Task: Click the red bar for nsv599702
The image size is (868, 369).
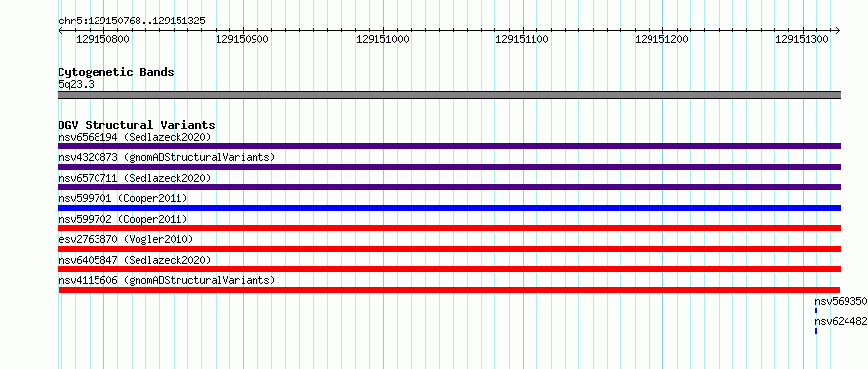Action: 449,228
